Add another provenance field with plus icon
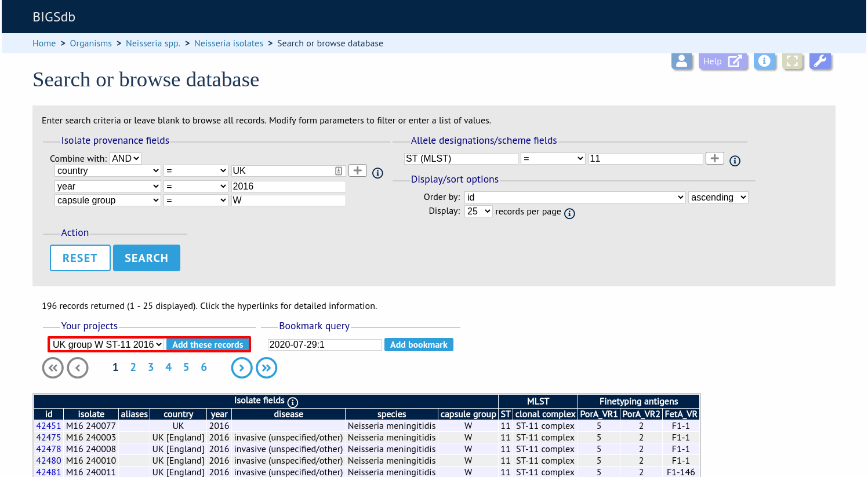The height and width of the screenshot is (477, 868). pos(358,170)
